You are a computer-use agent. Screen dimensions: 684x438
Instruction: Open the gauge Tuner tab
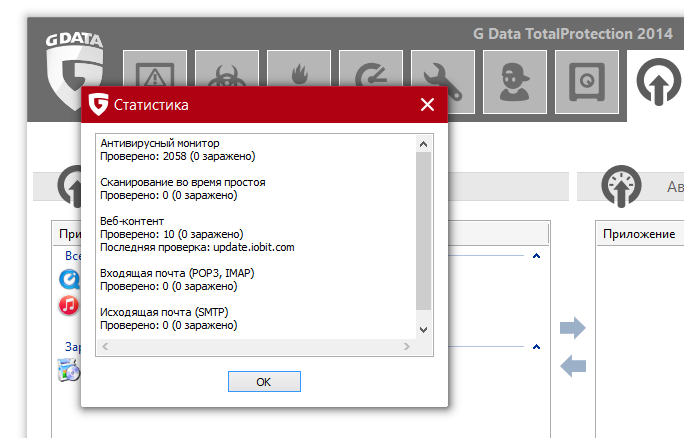point(371,68)
